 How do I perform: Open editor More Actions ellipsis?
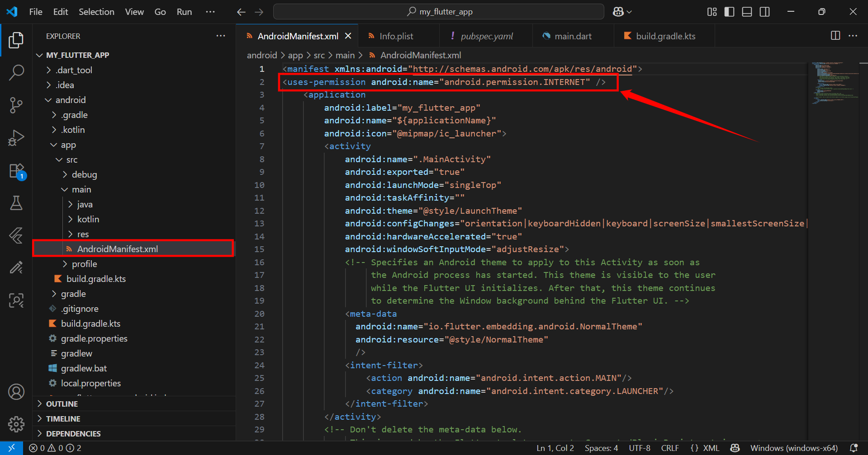pyautogui.click(x=853, y=36)
